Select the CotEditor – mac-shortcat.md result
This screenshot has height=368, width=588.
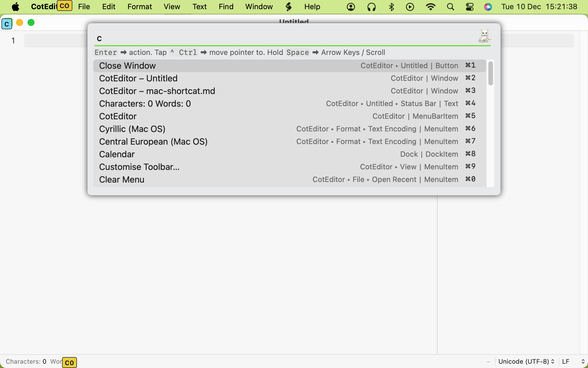(289, 91)
